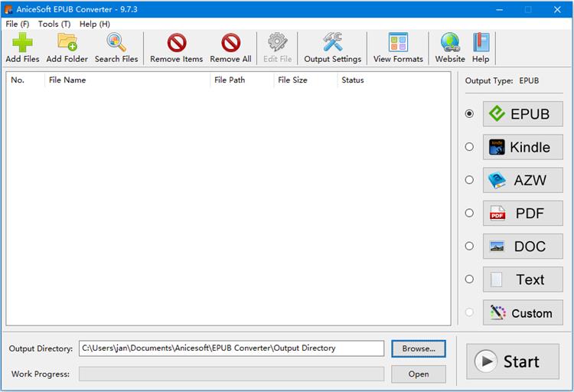Close the AniceSoft EPUB Converter window
Image resolution: width=574 pixels, height=392 pixels.
click(557, 9)
